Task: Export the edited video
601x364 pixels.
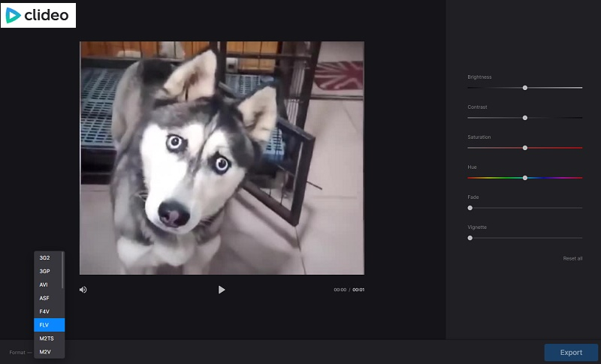Action: (x=571, y=353)
